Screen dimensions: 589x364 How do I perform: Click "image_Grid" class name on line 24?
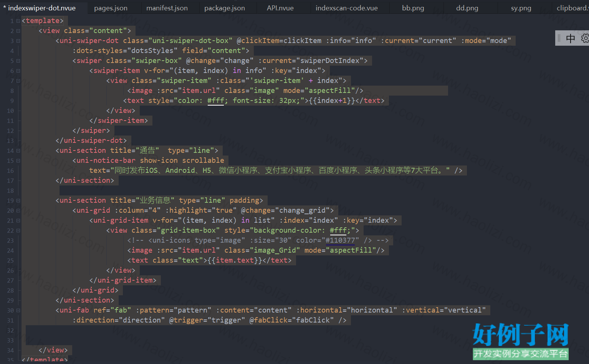coord(275,250)
